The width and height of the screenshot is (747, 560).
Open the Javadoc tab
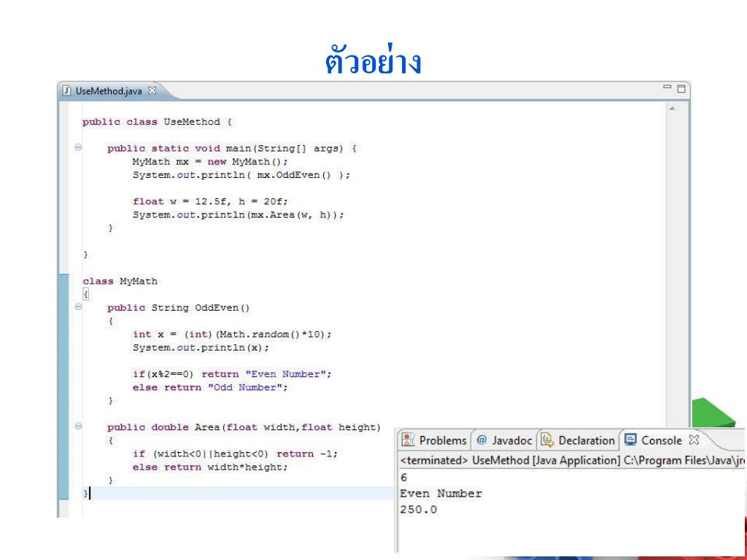click(x=504, y=440)
